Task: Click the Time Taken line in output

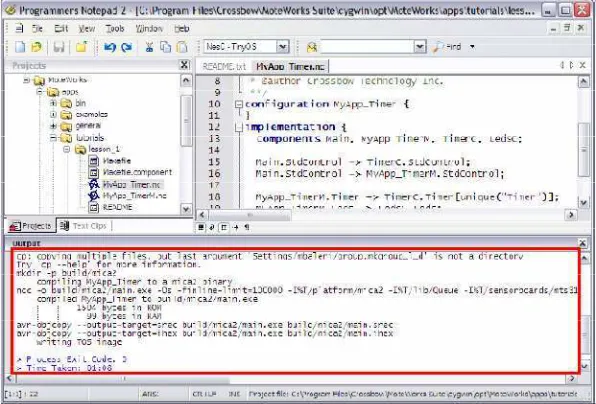Action: coord(65,368)
